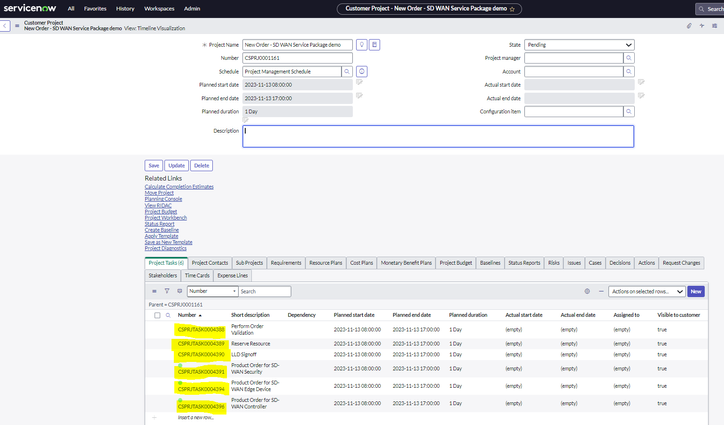The width and height of the screenshot is (724, 425).
Task: Click the Delete button
Action: point(201,165)
